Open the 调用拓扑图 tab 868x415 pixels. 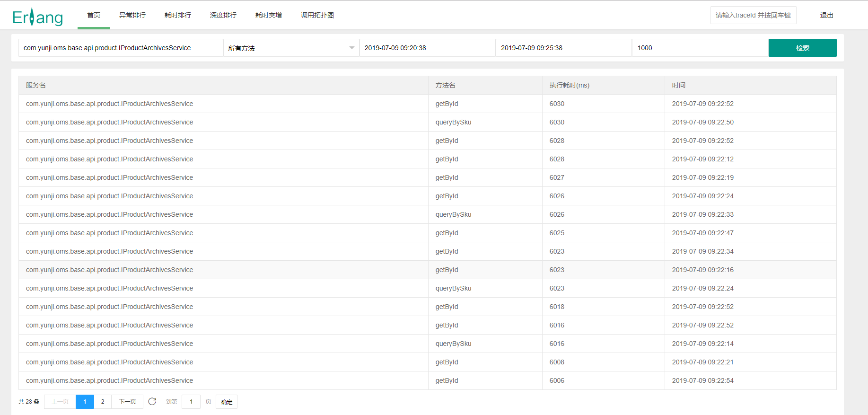click(317, 15)
